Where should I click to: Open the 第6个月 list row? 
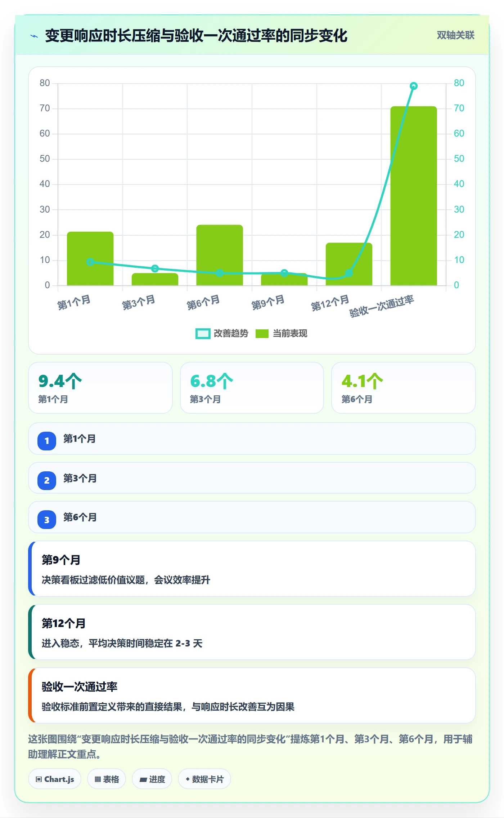click(x=252, y=517)
